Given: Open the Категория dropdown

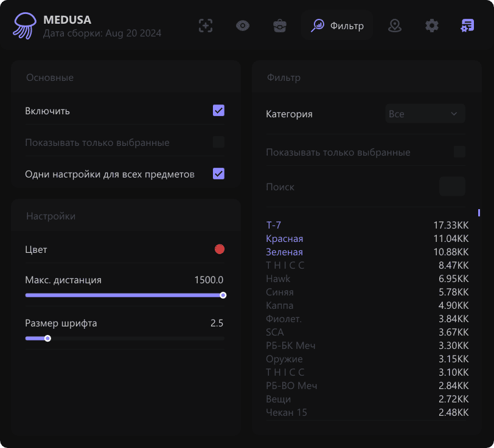Looking at the screenshot, I should [x=425, y=114].
